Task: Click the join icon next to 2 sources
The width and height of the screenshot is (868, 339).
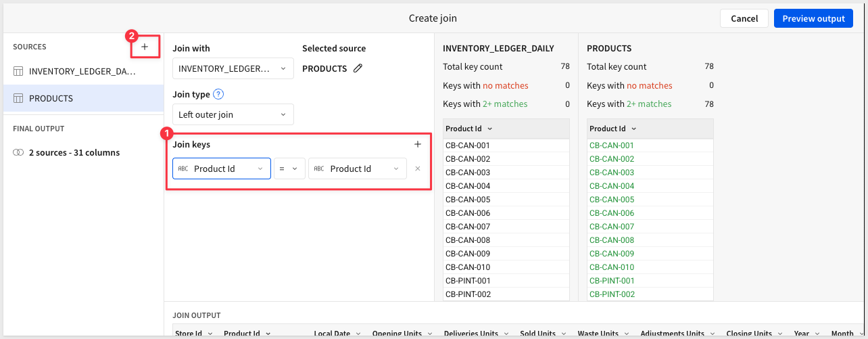Action: (18, 153)
